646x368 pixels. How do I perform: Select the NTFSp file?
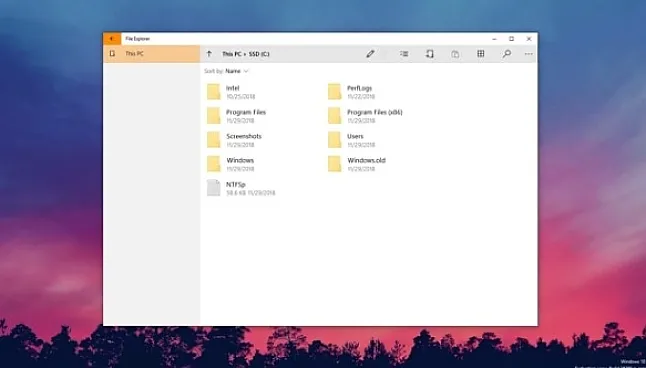pyautogui.click(x=241, y=188)
